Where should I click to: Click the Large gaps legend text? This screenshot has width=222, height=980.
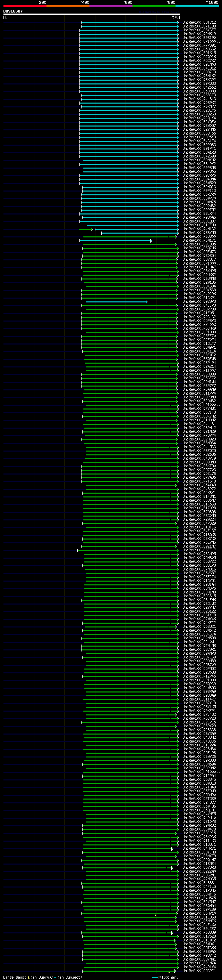pos(43,977)
